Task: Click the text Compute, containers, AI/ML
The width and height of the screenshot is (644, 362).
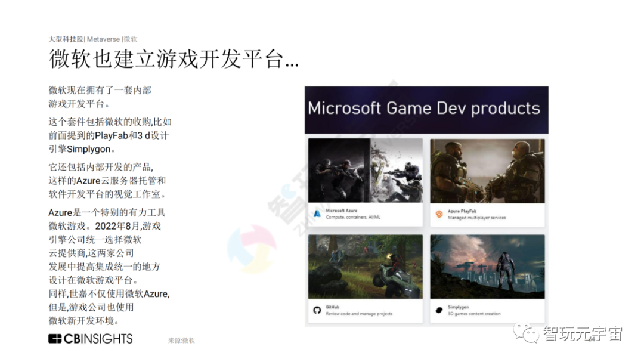Action: pos(353,217)
